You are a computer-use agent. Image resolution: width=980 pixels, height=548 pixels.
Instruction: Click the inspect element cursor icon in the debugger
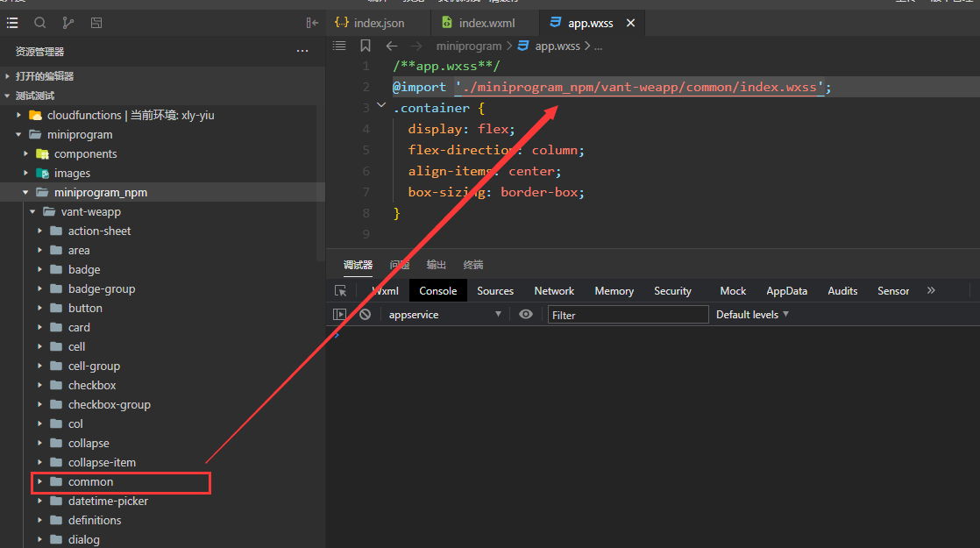341,290
